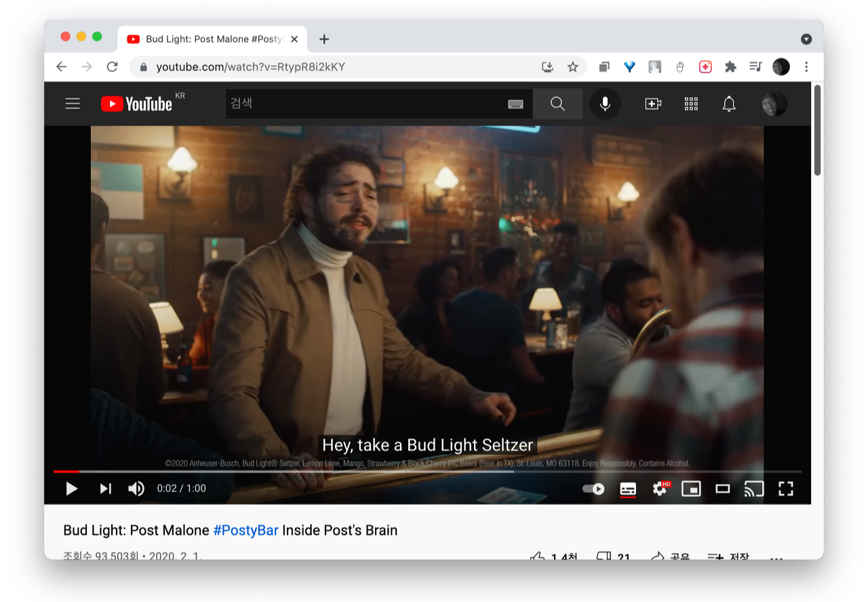Click the 0:02 / 1:00 time display
Image resolution: width=868 pixels, height=602 pixels.
tap(181, 488)
